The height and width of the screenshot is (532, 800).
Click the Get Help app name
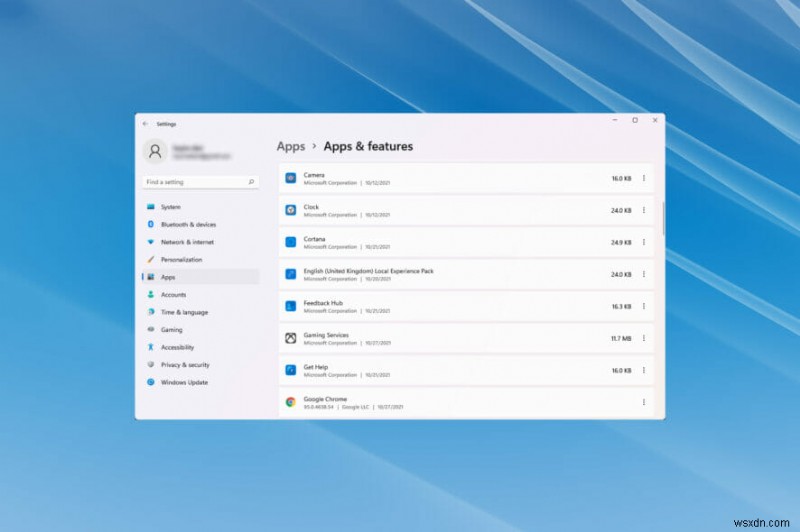point(316,367)
